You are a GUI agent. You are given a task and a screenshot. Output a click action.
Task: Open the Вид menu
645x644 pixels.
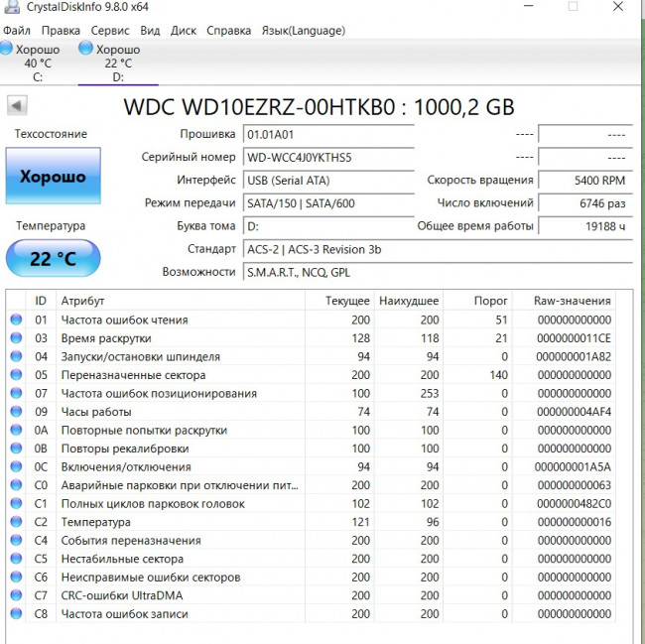[150, 31]
